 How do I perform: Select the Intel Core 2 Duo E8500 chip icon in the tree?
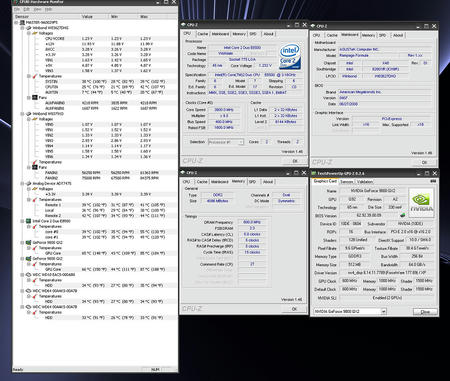28,221
